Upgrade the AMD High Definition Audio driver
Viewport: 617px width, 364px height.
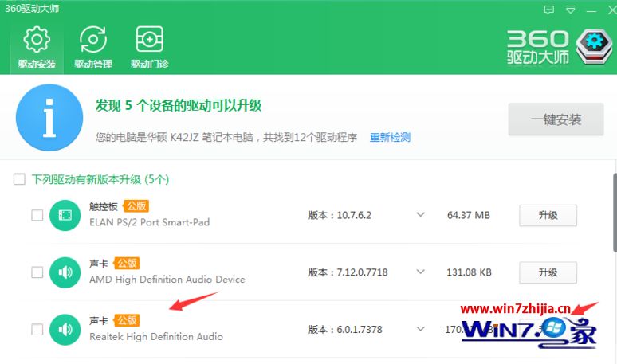point(548,272)
